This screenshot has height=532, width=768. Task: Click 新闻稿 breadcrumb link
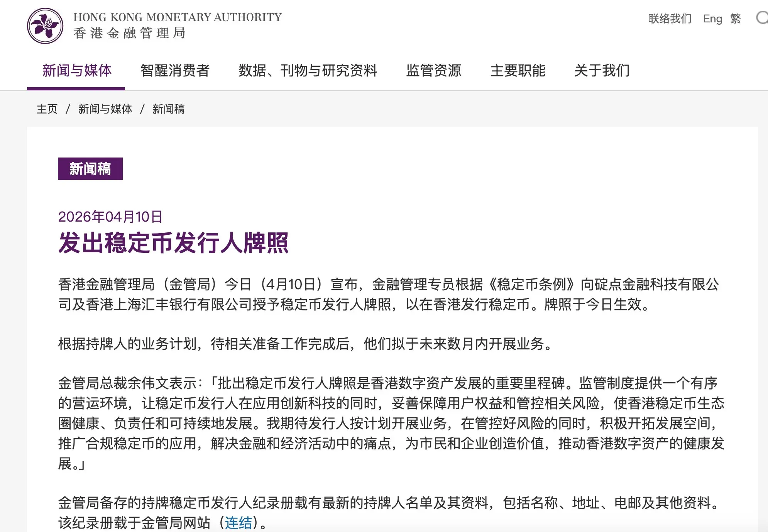tap(169, 109)
